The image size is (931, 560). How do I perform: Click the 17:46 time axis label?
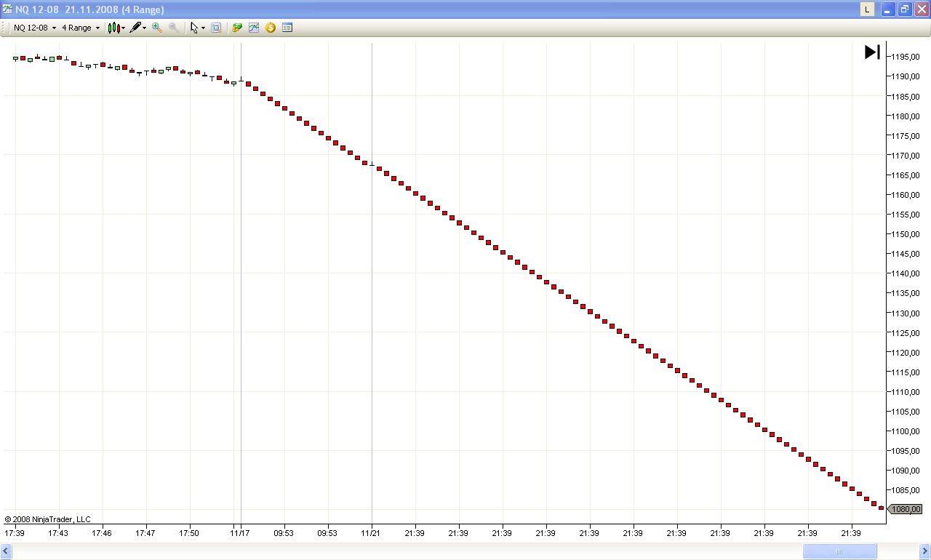click(102, 533)
